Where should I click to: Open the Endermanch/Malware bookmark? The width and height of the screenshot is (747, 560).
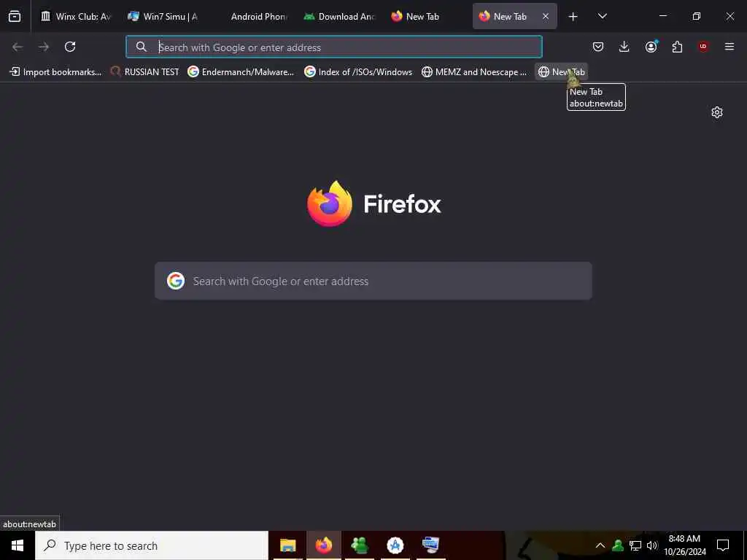(x=241, y=72)
